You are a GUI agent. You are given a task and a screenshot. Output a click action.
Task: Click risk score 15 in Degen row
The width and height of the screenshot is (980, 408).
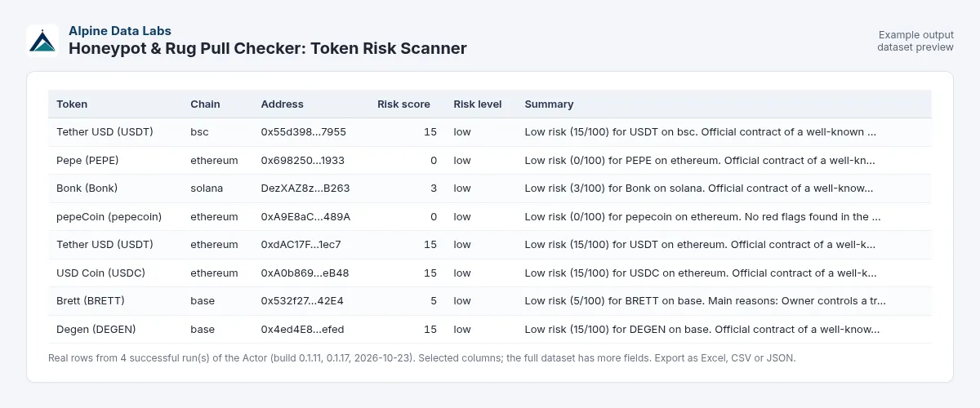pyautogui.click(x=430, y=330)
